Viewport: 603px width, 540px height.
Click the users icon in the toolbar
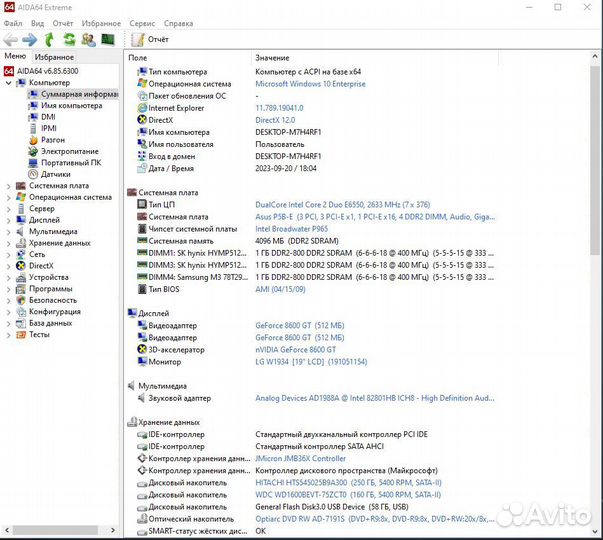[x=88, y=40]
